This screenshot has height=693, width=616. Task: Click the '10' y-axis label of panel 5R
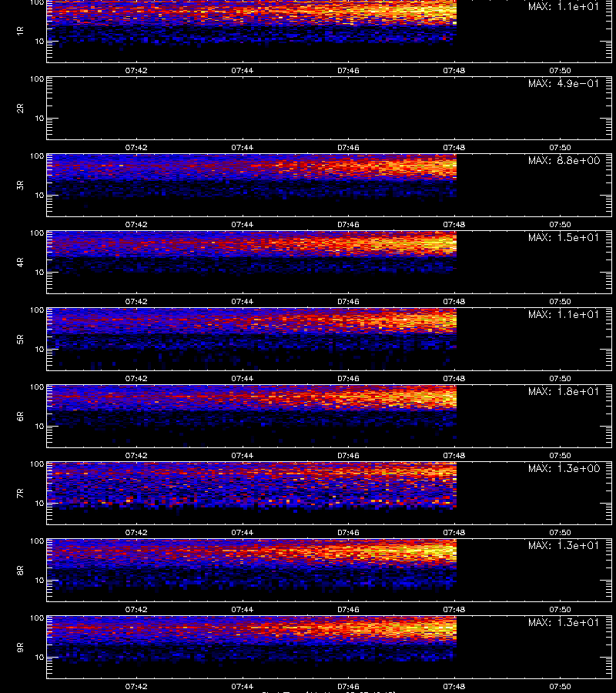point(39,349)
